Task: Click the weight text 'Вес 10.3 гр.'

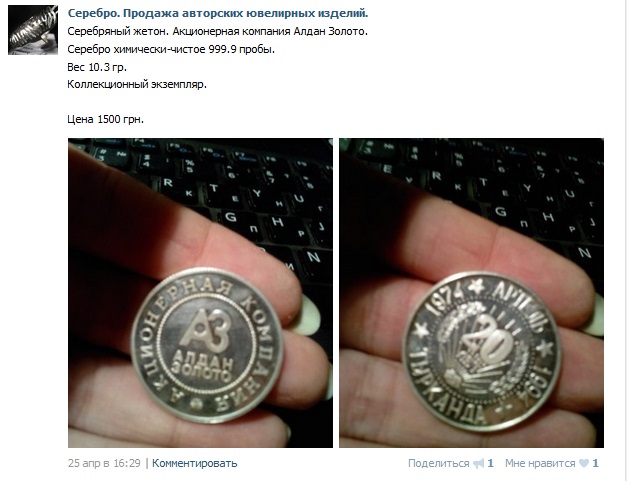Action: 97,67
